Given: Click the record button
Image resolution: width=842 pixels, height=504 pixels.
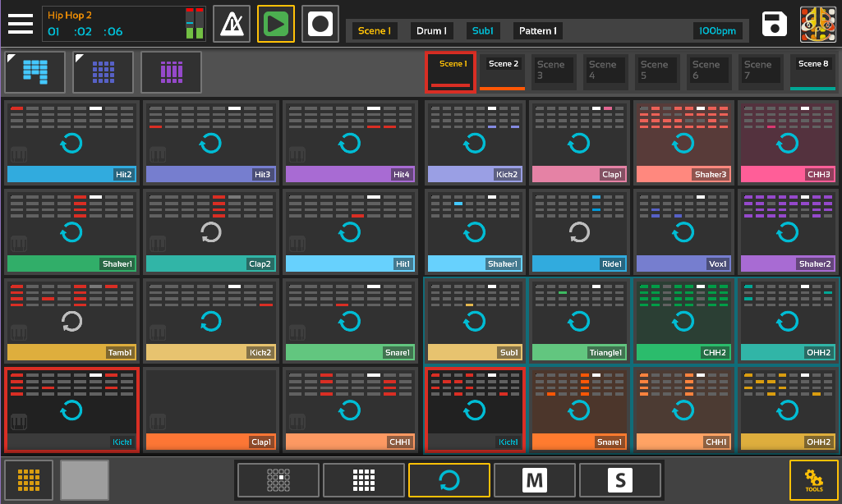Looking at the screenshot, I should (x=320, y=24).
